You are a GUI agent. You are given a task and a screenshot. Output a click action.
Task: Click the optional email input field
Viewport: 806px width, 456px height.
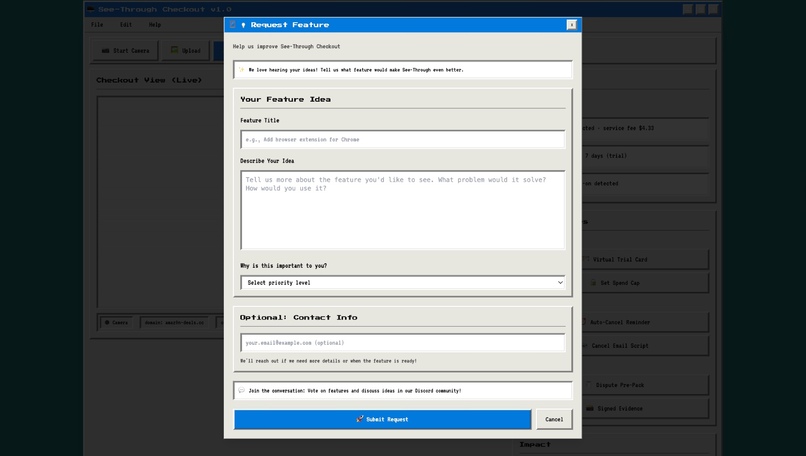(x=402, y=342)
